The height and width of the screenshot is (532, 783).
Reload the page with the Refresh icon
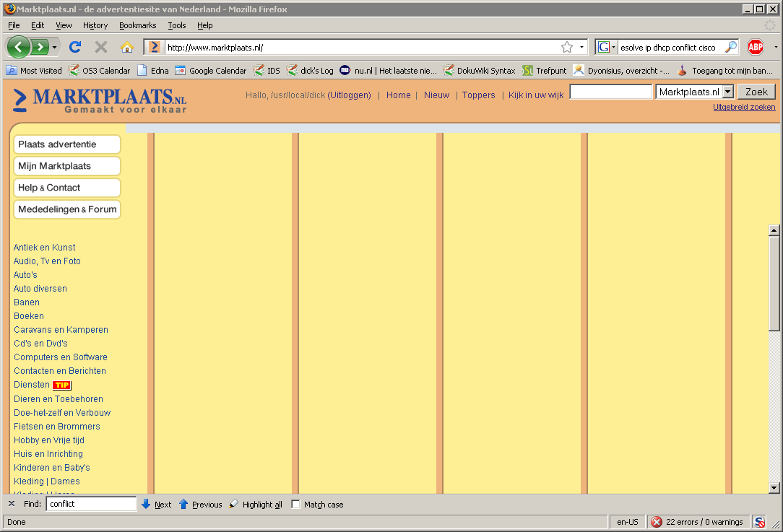(75, 47)
